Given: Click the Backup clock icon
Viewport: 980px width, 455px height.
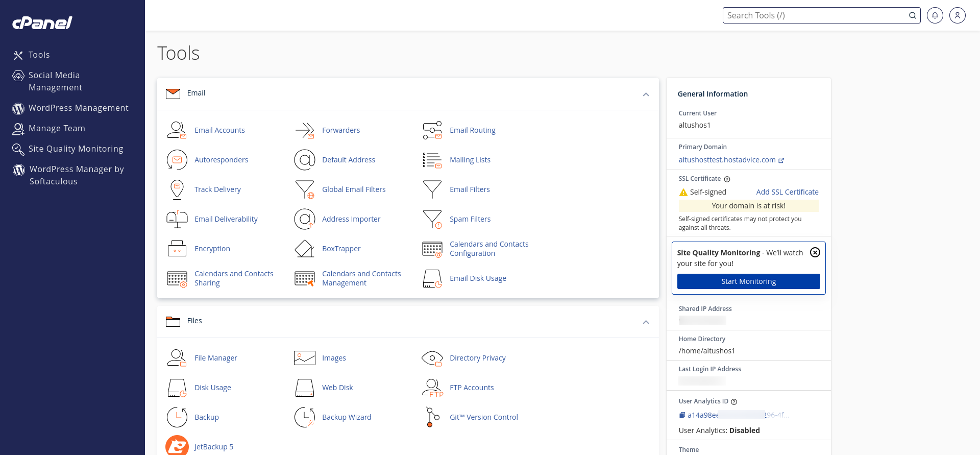Looking at the screenshot, I should (x=177, y=417).
